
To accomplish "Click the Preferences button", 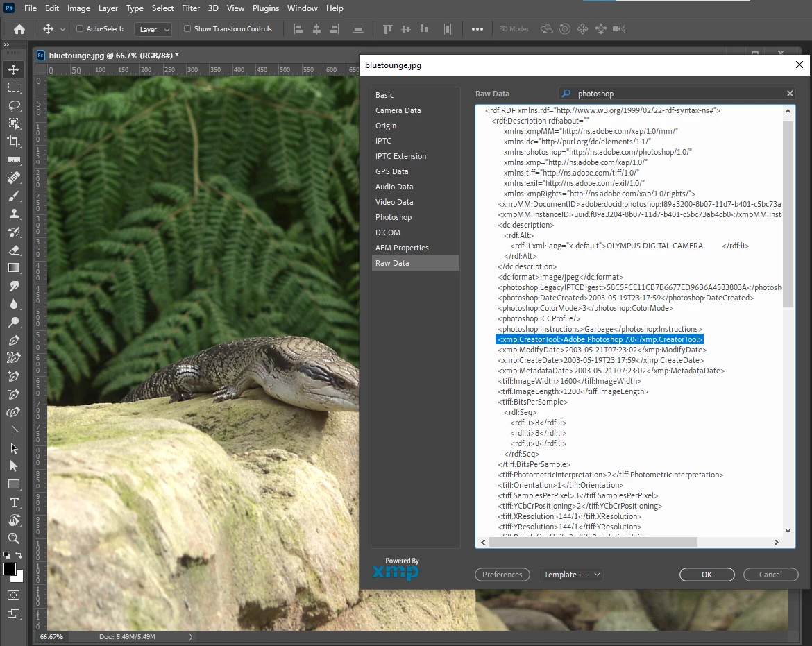I will [x=502, y=575].
